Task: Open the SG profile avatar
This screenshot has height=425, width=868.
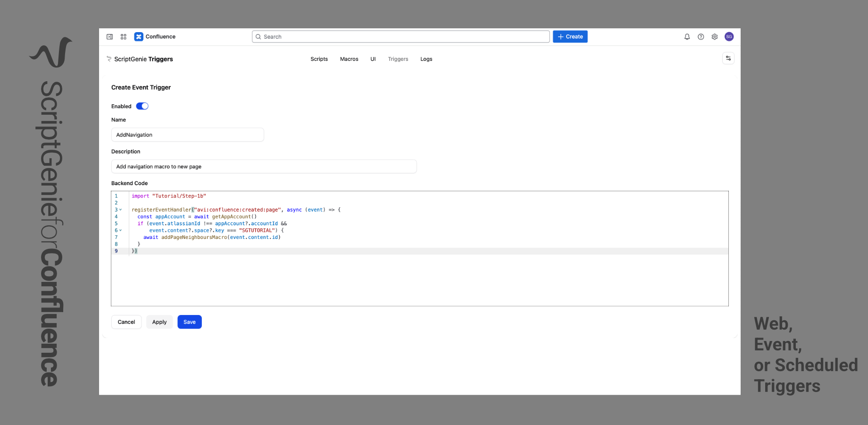Action: 729,37
